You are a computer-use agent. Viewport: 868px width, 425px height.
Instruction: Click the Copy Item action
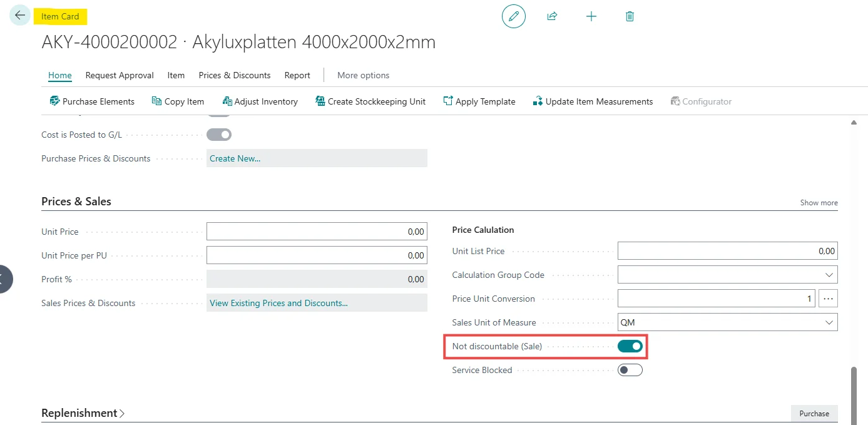(x=178, y=101)
